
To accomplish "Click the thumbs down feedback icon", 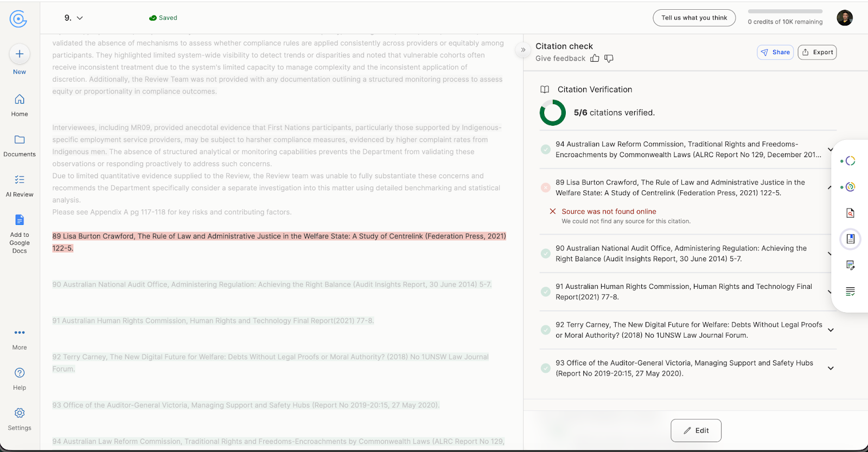I will tap(609, 59).
